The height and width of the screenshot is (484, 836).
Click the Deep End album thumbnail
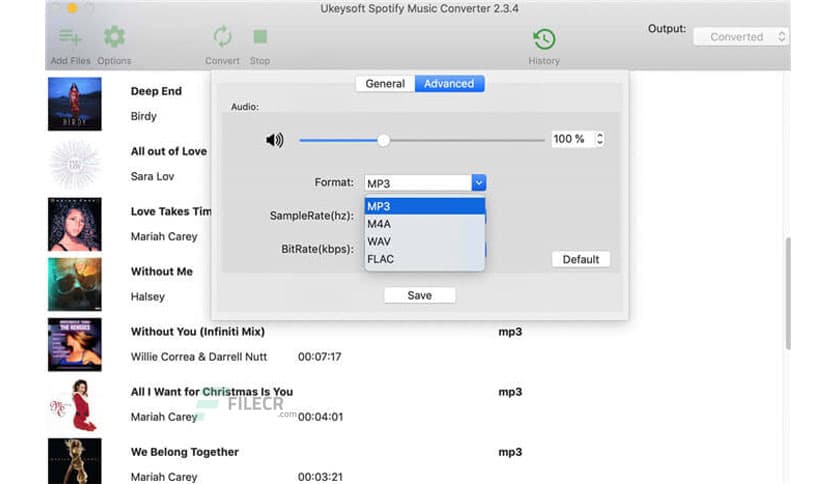click(x=75, y=104)
